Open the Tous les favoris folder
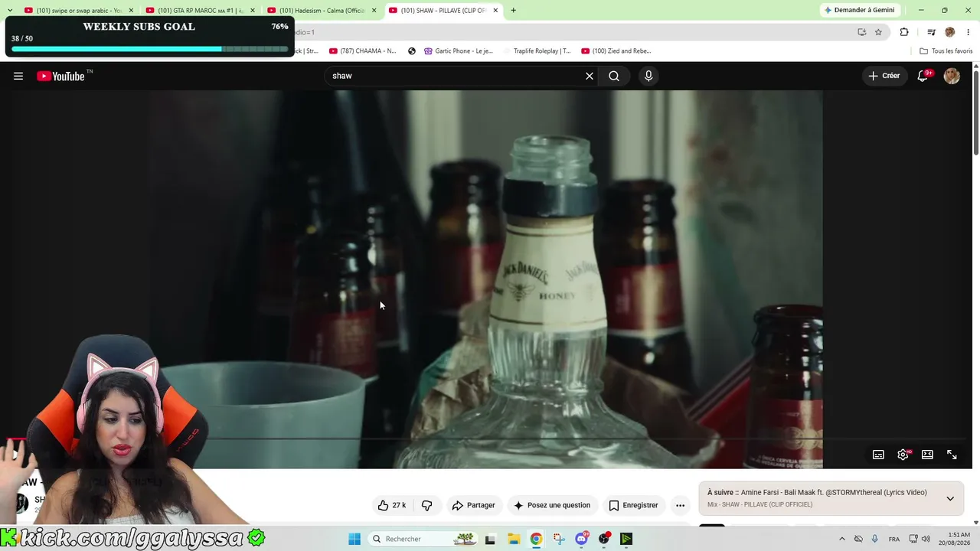Screen dimensions: 980x551 (946, 51)
